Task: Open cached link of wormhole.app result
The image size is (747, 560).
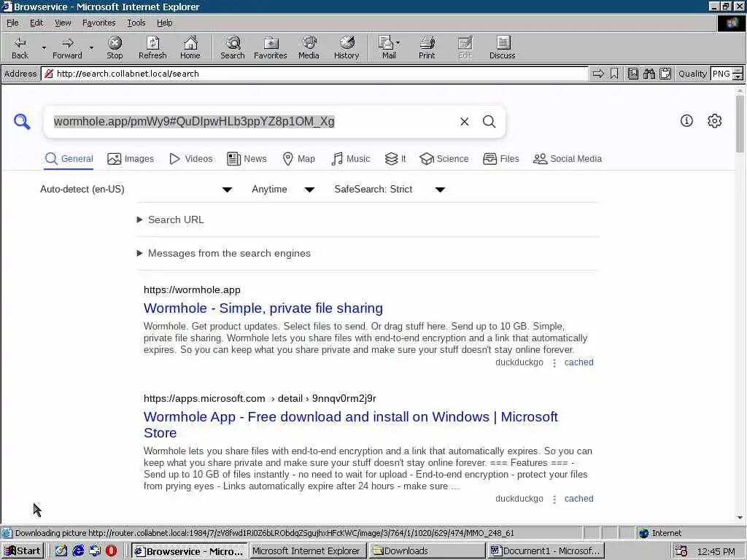Action: pyautogui.click(x=578, y=362)
